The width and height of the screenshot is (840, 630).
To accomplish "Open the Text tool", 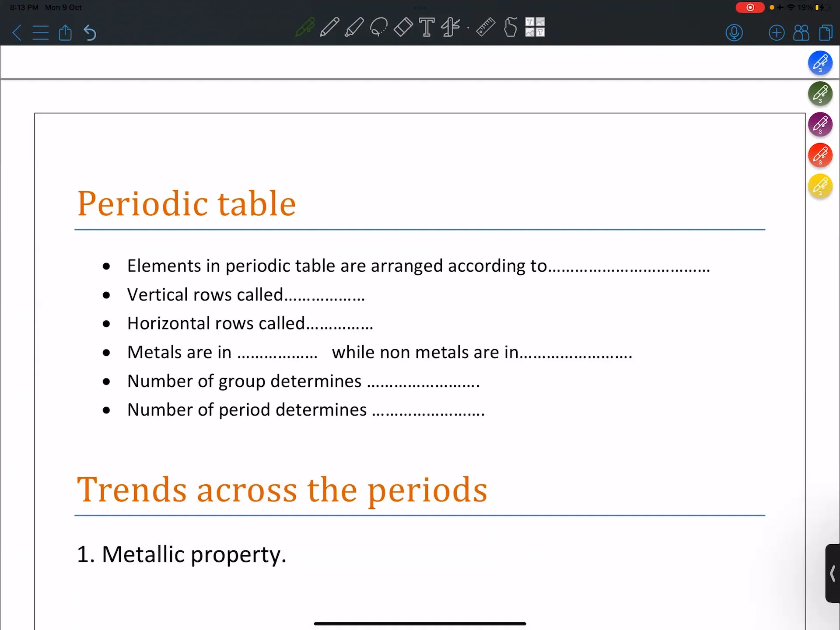I will (x=427, y=27).
